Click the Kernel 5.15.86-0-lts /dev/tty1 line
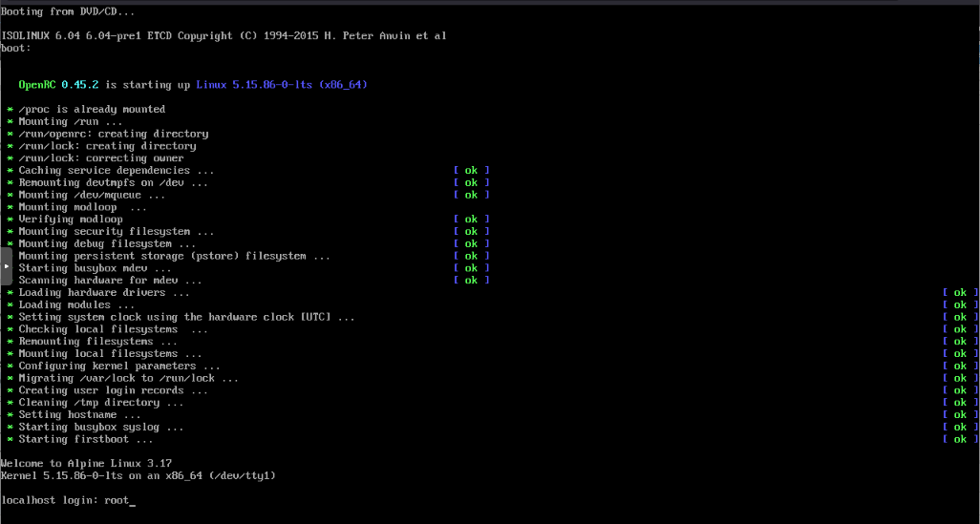The image size is (980, 524). 138,475
